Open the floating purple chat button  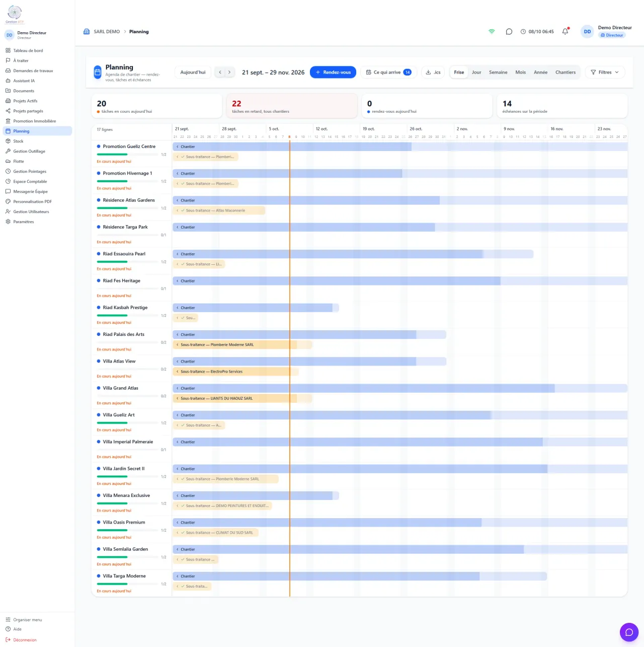(629, 632)
